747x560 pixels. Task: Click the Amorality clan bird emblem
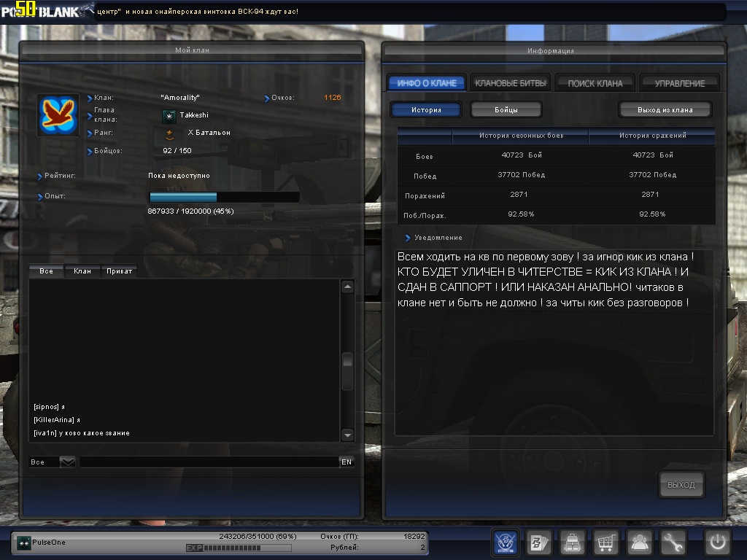point(58,115)
